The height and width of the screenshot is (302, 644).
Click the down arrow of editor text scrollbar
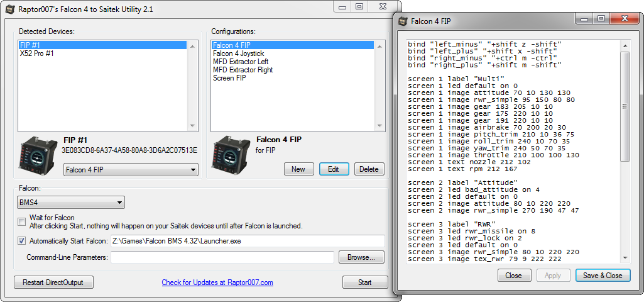tap(625, 258)
